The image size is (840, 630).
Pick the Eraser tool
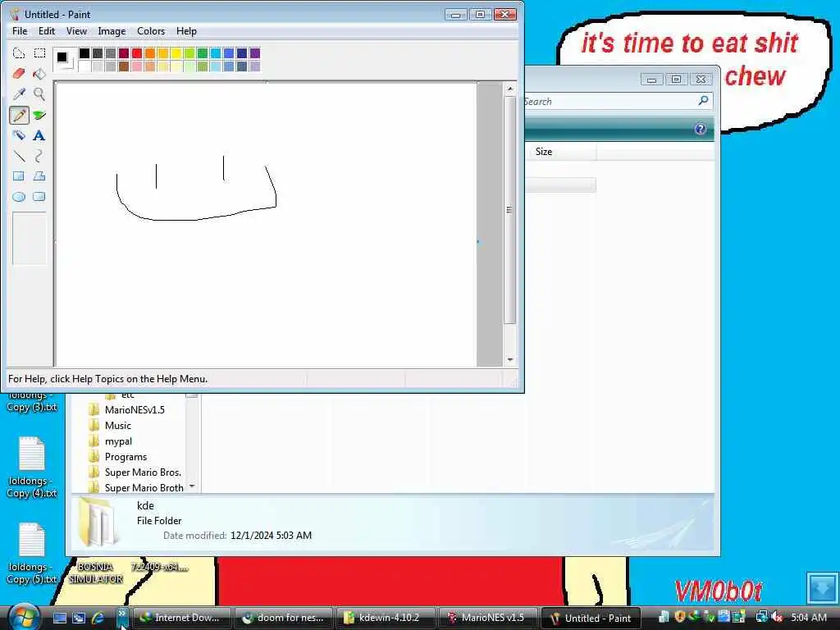(19, 73)
